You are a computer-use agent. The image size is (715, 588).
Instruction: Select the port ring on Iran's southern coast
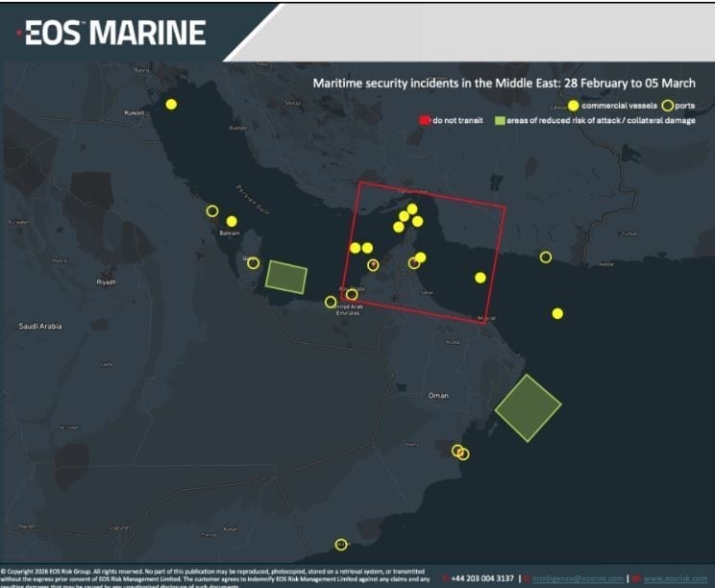tap(546, 257)
